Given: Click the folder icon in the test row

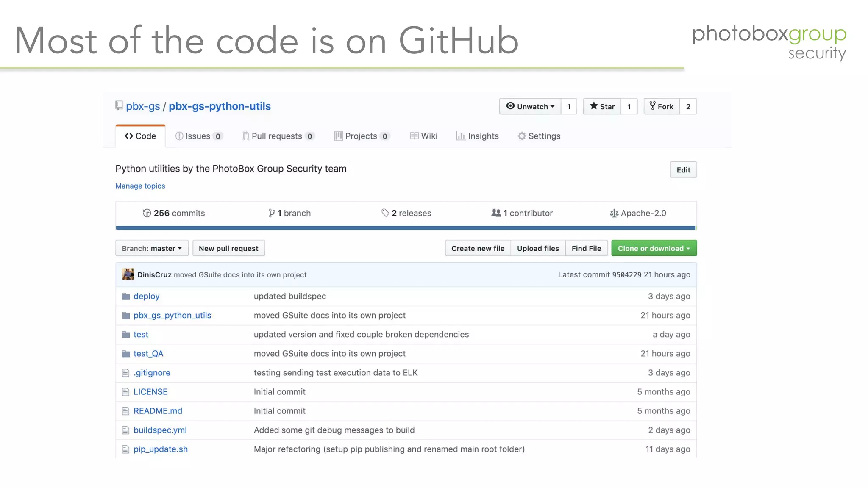Looking at the screenshot, I should coord(126,334).
